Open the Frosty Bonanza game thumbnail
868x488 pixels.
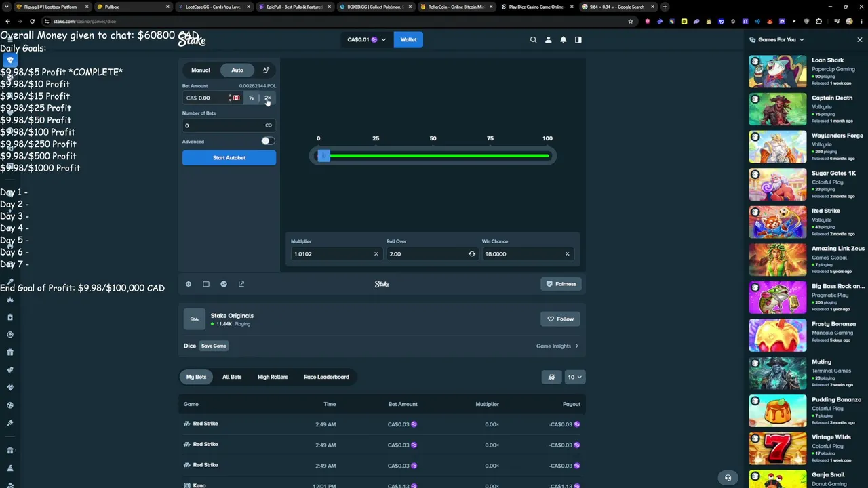coord(778,335)
